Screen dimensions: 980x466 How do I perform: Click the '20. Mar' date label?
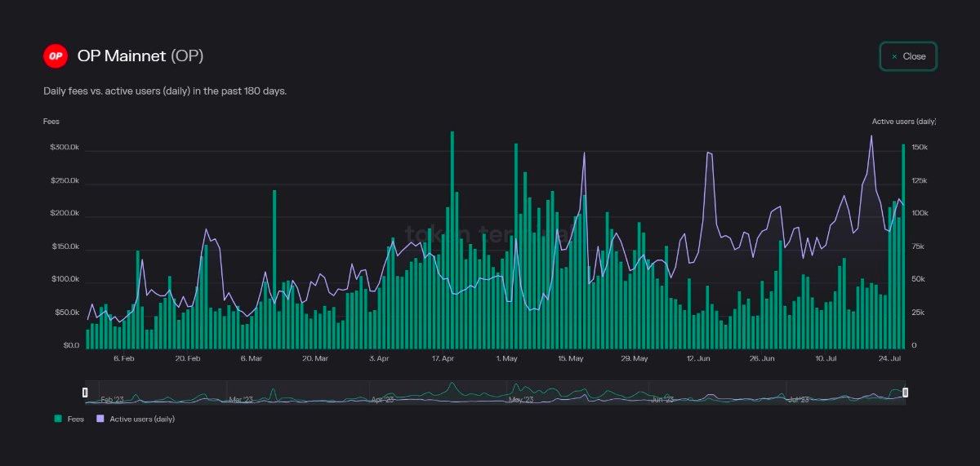315,358
